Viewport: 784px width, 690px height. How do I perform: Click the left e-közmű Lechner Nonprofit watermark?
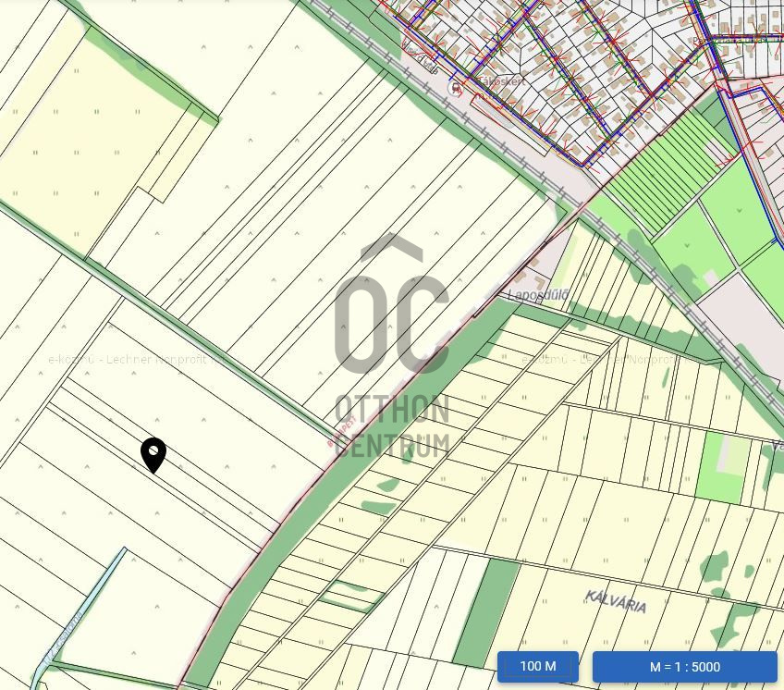tap(138, 359)
